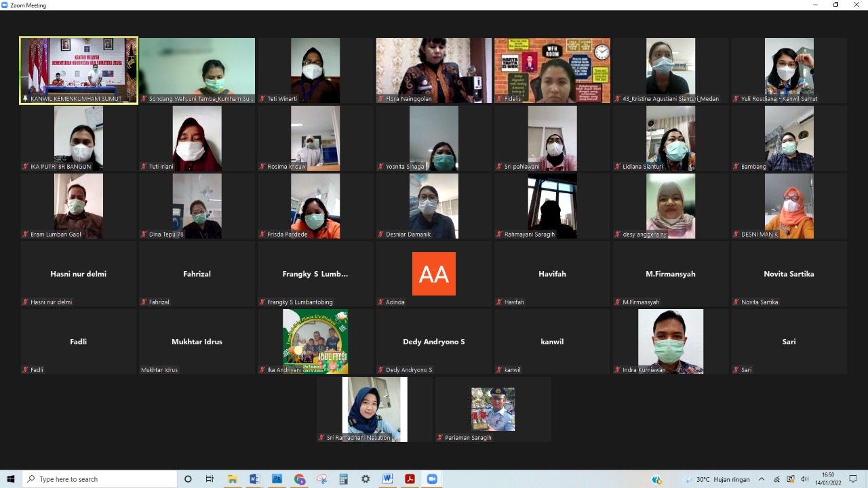
Task: Click the Windows Start button
Action: point(11,479)
